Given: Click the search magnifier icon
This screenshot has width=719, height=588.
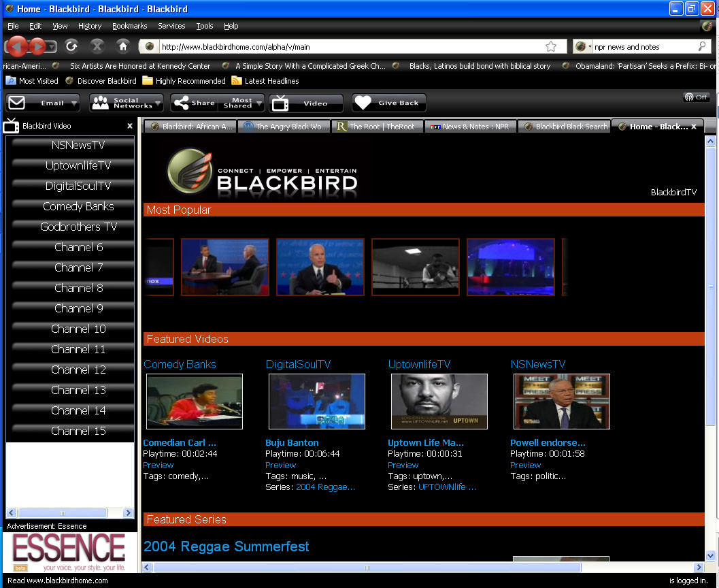Looking at the screenshot, I should (701, 46).
